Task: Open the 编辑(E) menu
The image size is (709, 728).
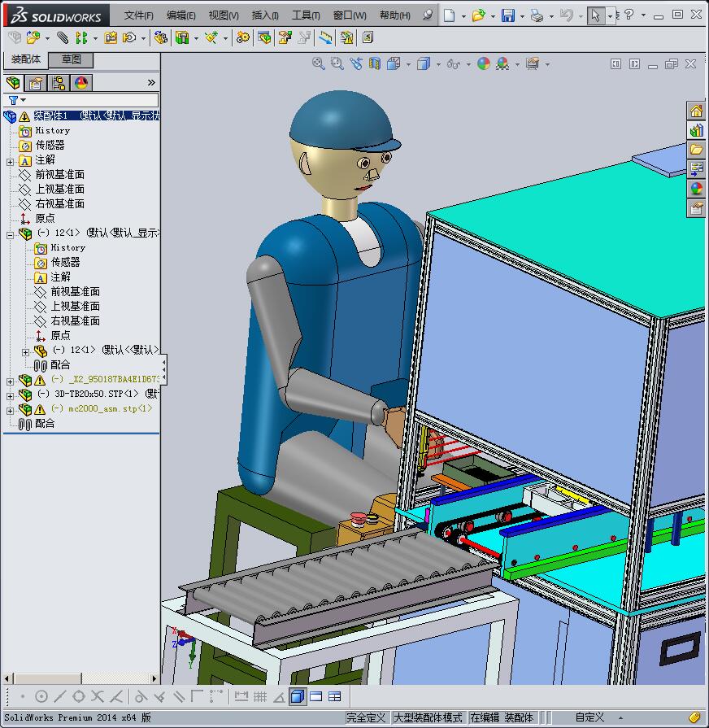Action: pyautogui.click(x=181, y=15)
